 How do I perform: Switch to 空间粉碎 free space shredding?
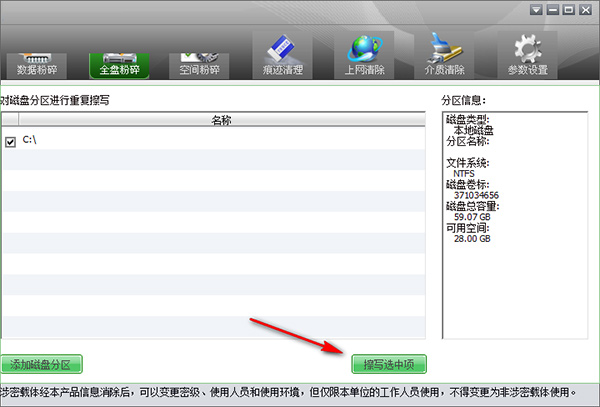199,66
